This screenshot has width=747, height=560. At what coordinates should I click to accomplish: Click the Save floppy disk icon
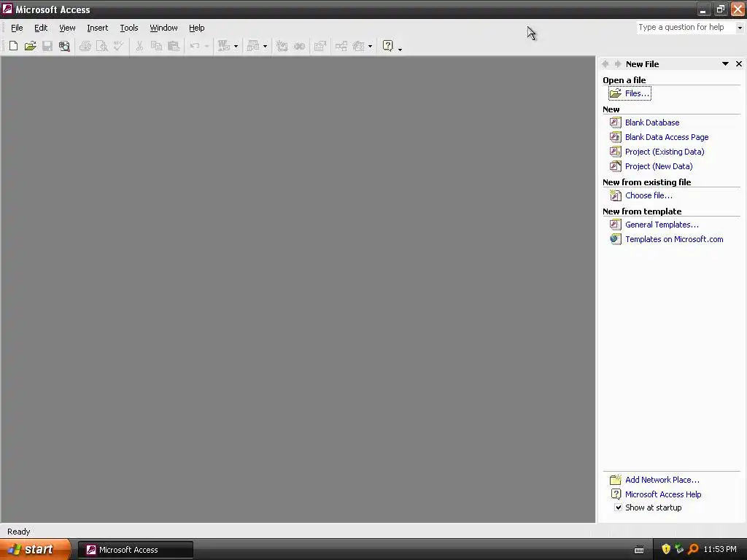(x=47, y=46)
